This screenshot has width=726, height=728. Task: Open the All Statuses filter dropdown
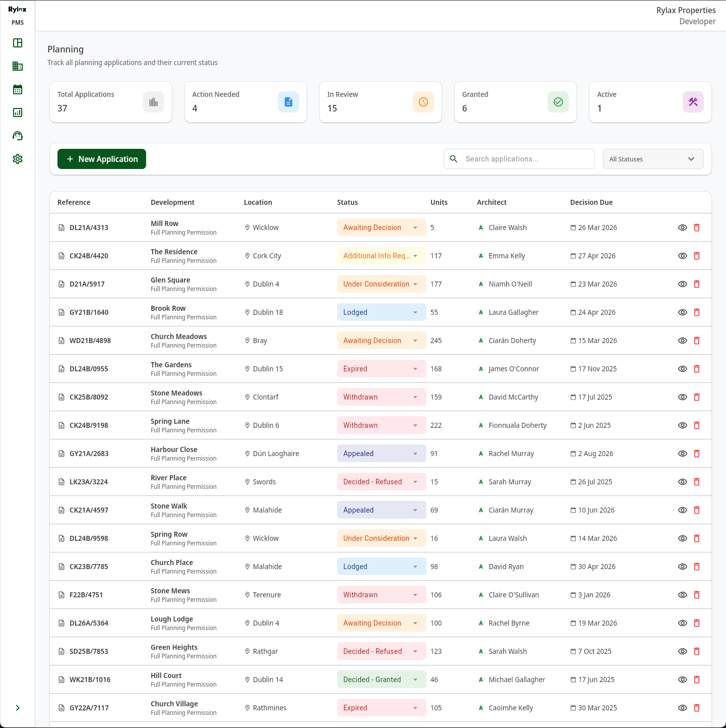[x=653, y=159]
